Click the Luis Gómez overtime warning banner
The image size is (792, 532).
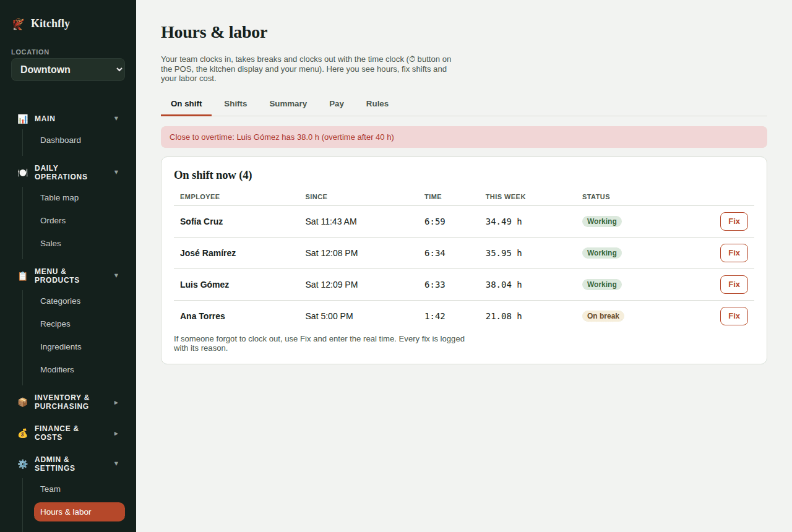coord(464,137)
